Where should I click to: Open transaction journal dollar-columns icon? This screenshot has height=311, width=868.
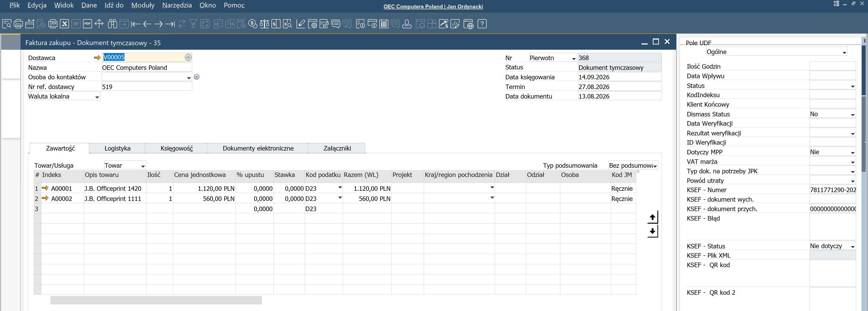276,24
